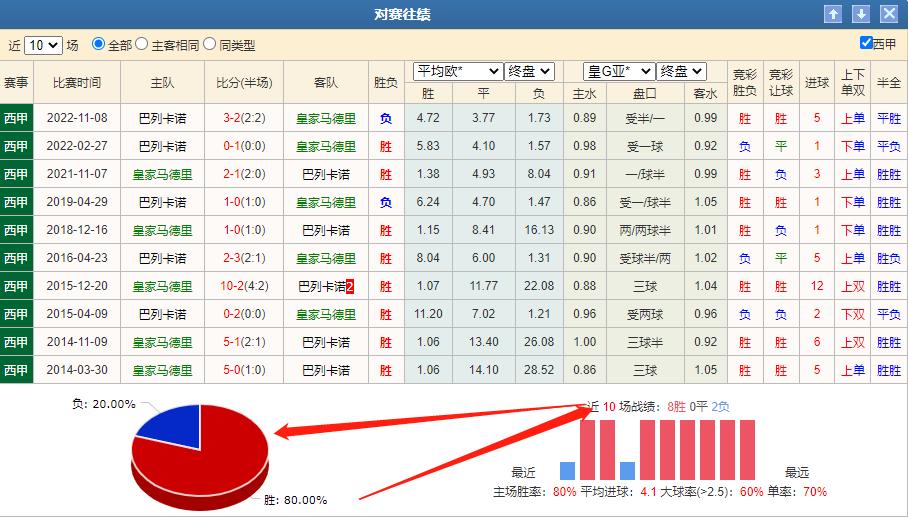Click 上单 in the 2022-11-08 row
Viewport: 908px width, 518px height.
[x=852, y=118]
